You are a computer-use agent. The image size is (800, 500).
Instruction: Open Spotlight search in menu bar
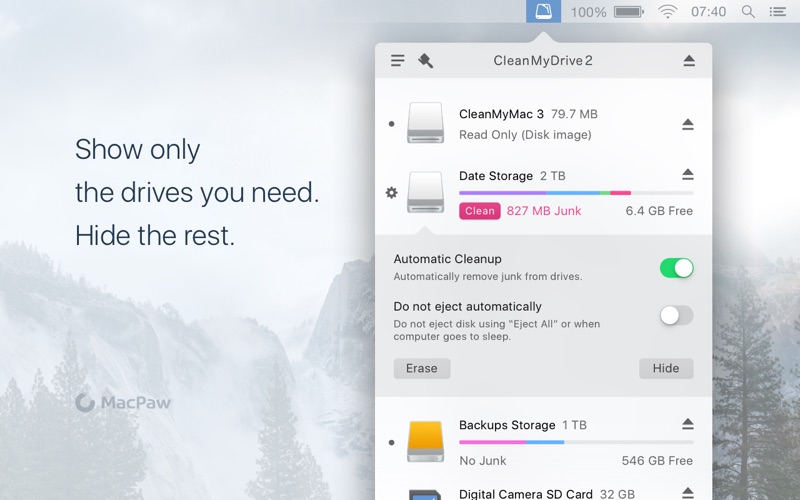(748, 11)
